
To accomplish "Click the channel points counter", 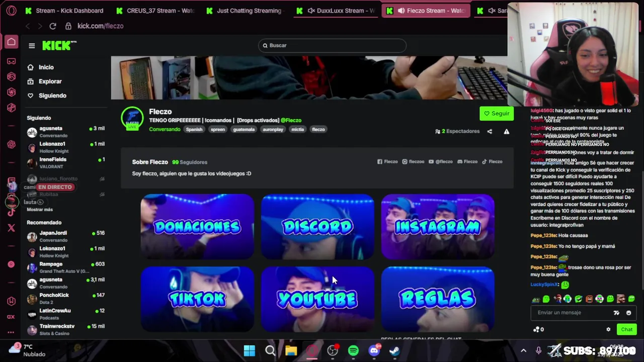I will click(538, 330).
